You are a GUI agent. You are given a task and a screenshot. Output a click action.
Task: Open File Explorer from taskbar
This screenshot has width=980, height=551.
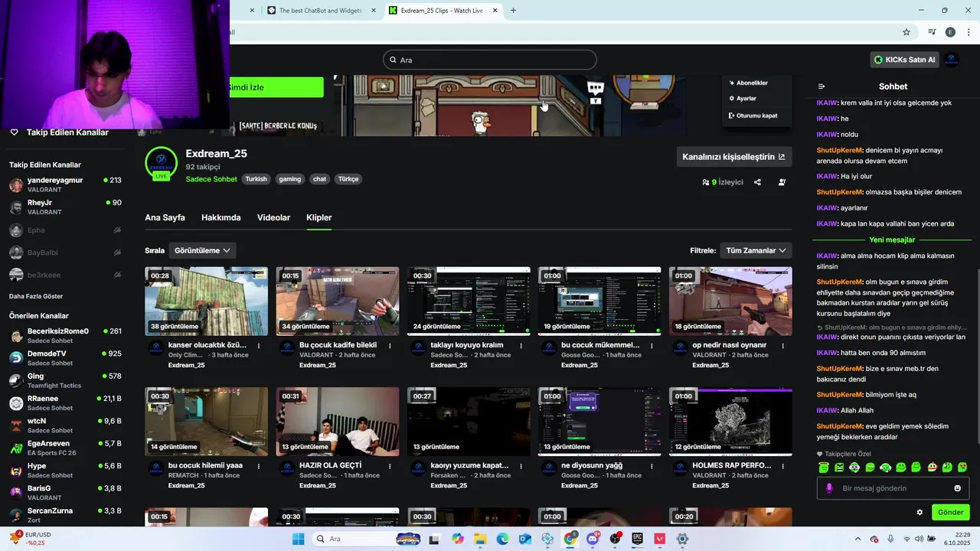(x=480, y=539)
